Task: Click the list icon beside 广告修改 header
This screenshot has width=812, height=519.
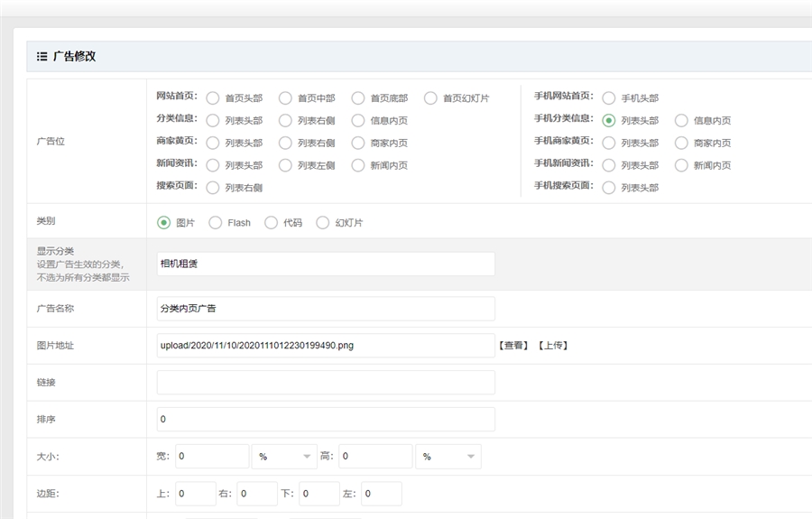Action: [42, 56]
